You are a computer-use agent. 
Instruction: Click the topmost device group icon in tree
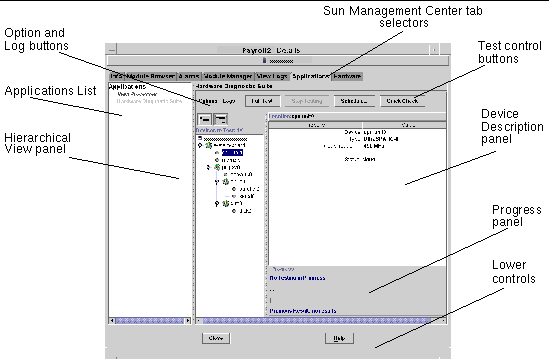click(209, 145)
